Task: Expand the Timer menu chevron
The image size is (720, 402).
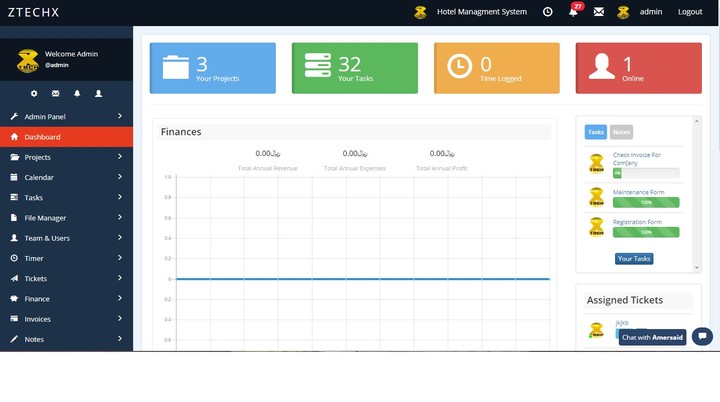Action: tap(120, 257)
